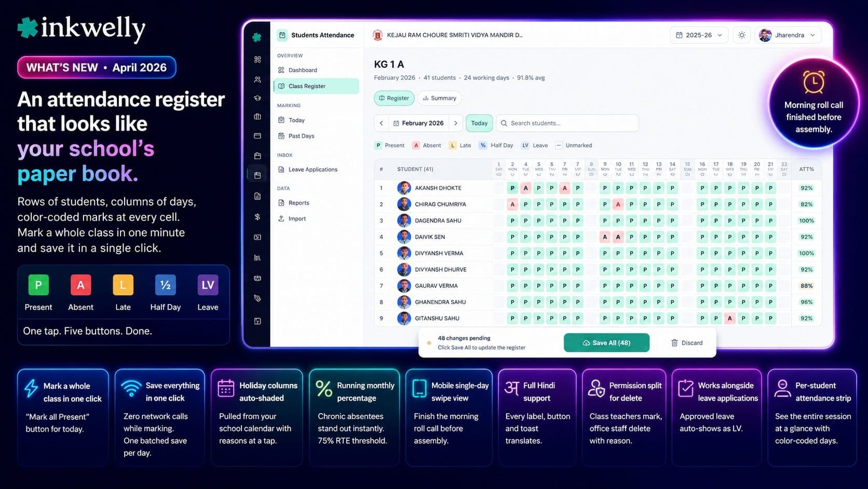This screenshot has width=868, height=489.
Task: Toggle Dagendra Sahu's Present mark on day 21
Action: coord(770,220)
